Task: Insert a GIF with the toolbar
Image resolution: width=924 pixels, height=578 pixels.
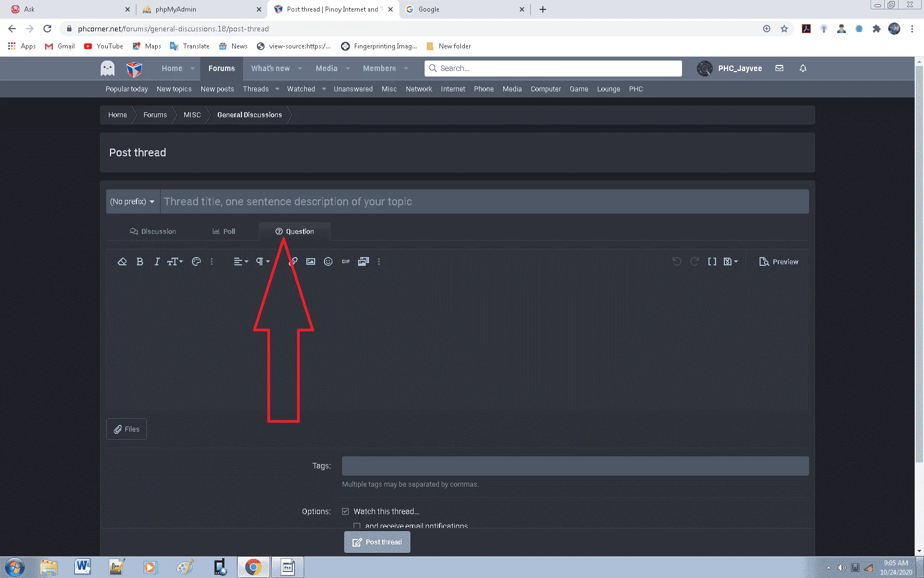Action: [x=346, y=261]
